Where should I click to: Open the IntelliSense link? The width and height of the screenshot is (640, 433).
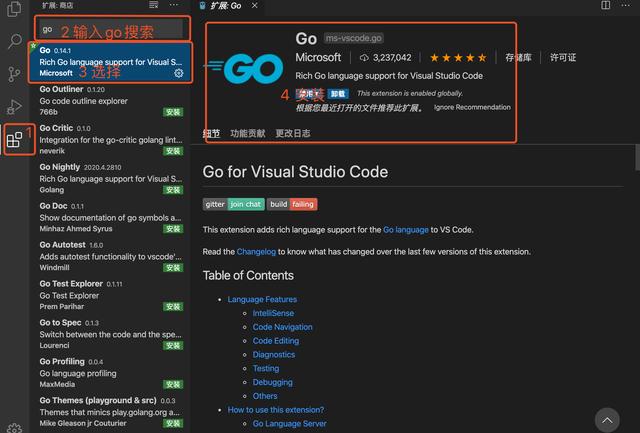pyautogui.click(x=273, y=313)
